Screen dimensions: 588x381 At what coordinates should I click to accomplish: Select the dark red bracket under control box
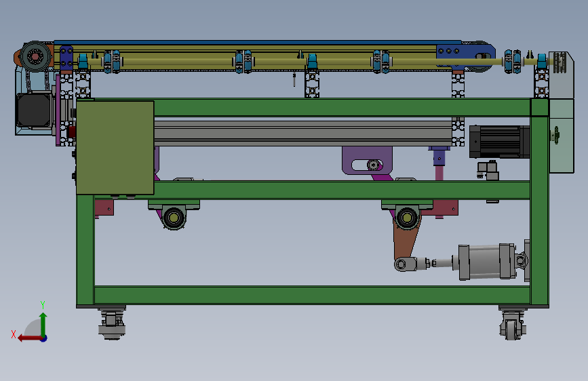pyautogui.click(x=104, y=207)
